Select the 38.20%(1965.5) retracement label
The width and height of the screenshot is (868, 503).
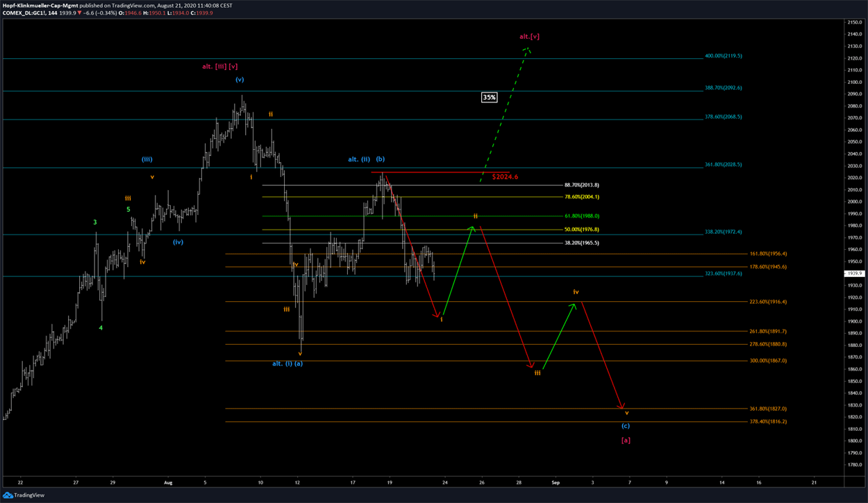[x=582, y=243]
